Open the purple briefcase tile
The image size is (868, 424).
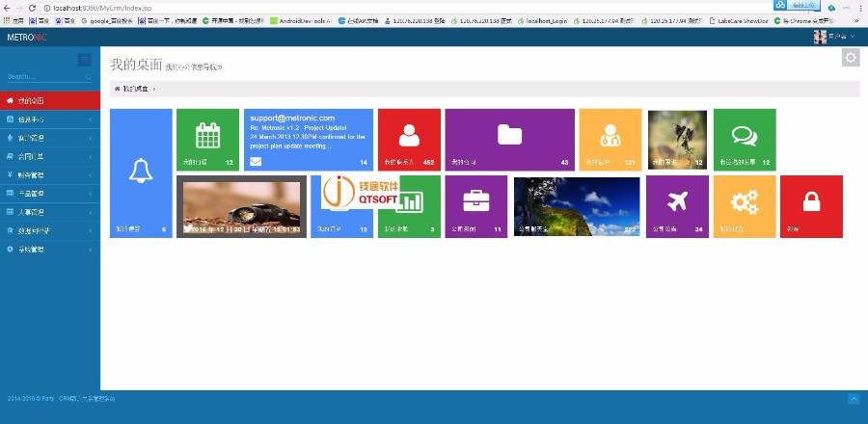click(476, 207)
